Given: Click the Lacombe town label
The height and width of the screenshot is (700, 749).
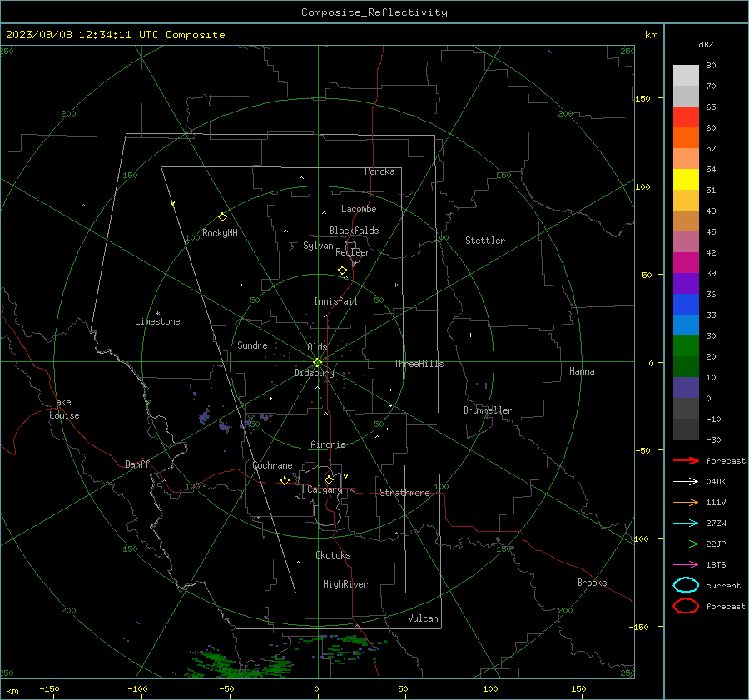Looking at the screenshot, I should pyautogui.click(x=359, y=209).
